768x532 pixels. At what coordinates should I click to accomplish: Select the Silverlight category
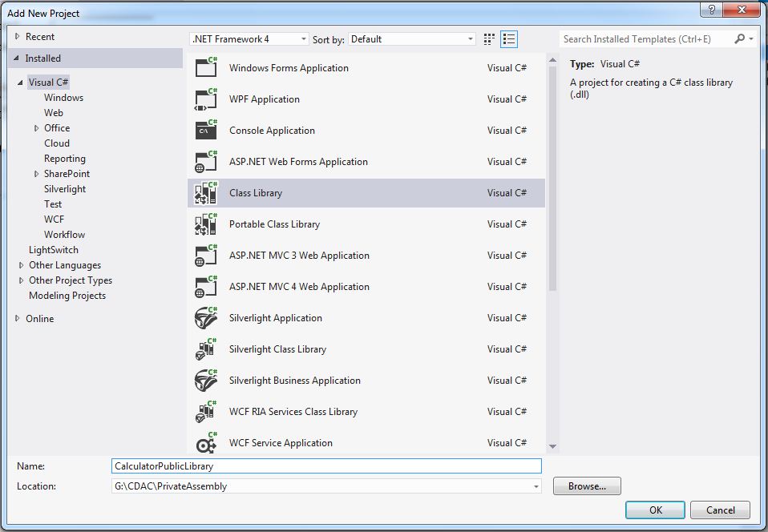coord(65,189)
